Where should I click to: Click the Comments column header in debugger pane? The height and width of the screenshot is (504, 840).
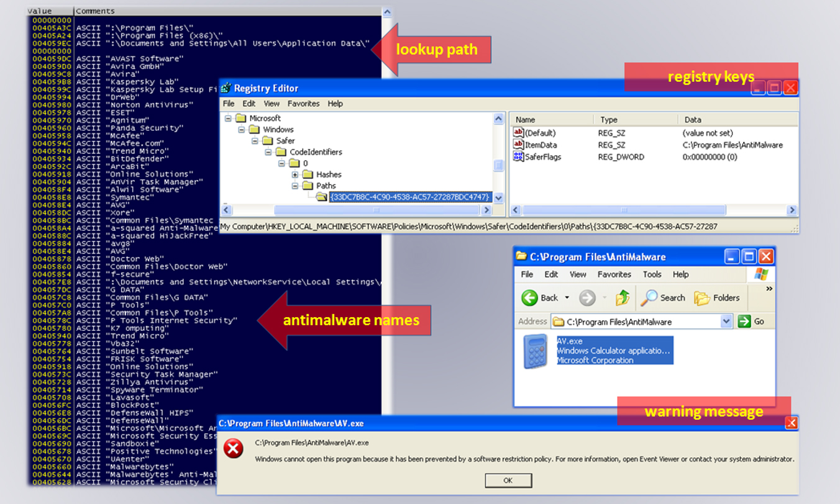tap(227, 11)
